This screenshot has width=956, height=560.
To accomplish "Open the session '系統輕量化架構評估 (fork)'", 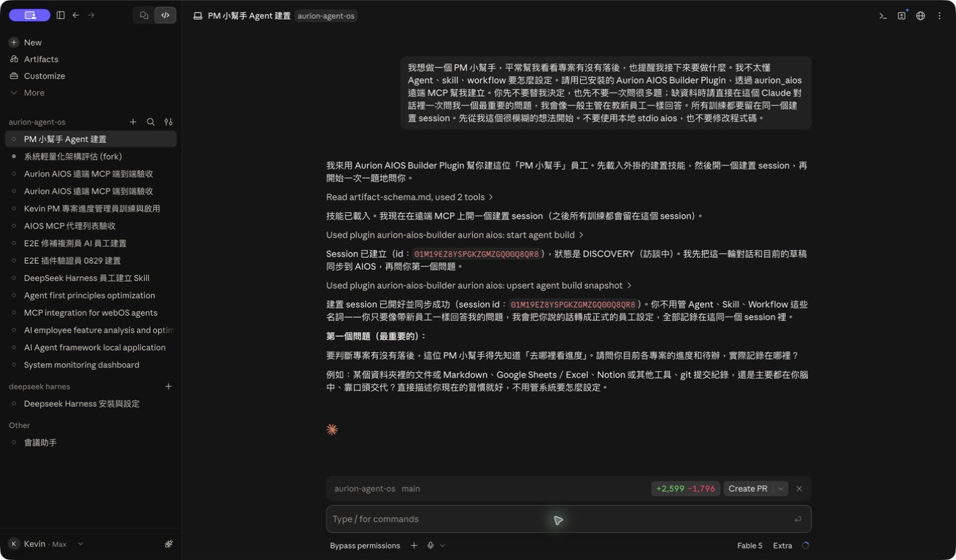I will click(90, 157).
